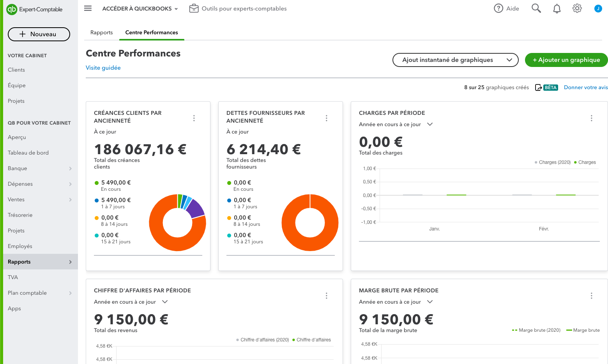
Task: Click the QuickBooks Expert-Comptable logo
Action: pos(34,9)
